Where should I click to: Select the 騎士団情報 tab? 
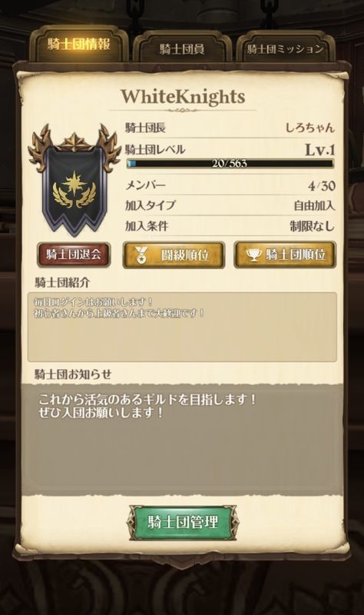tap(78, 45)
